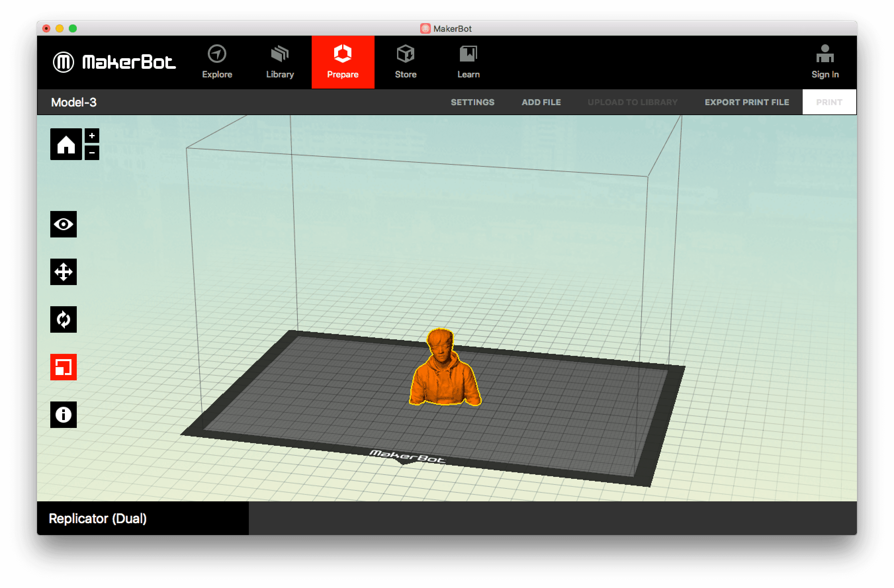894x588 pixels.
Task: Select the Move tool
Action: point(64,272)
